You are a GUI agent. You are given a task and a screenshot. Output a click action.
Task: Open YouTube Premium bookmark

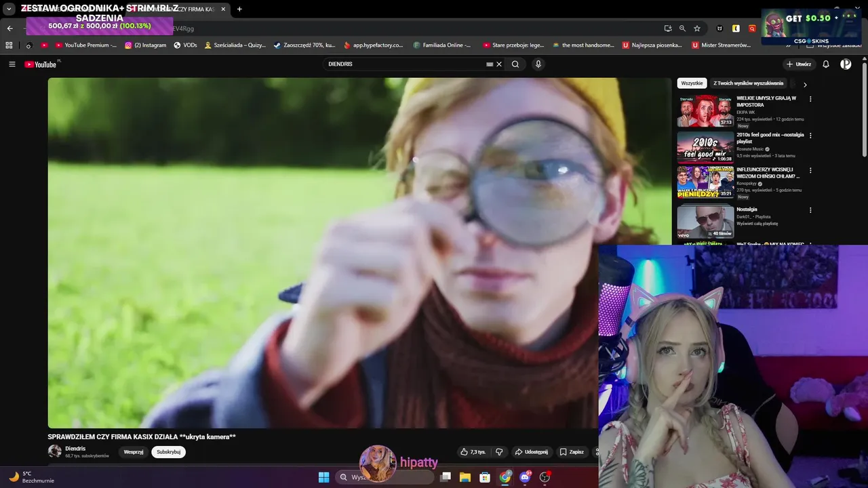(85, 45)
